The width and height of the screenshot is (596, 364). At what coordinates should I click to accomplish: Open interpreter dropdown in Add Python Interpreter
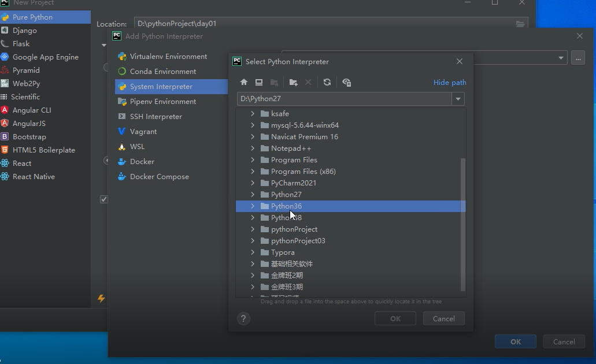(x=561, y=58)
